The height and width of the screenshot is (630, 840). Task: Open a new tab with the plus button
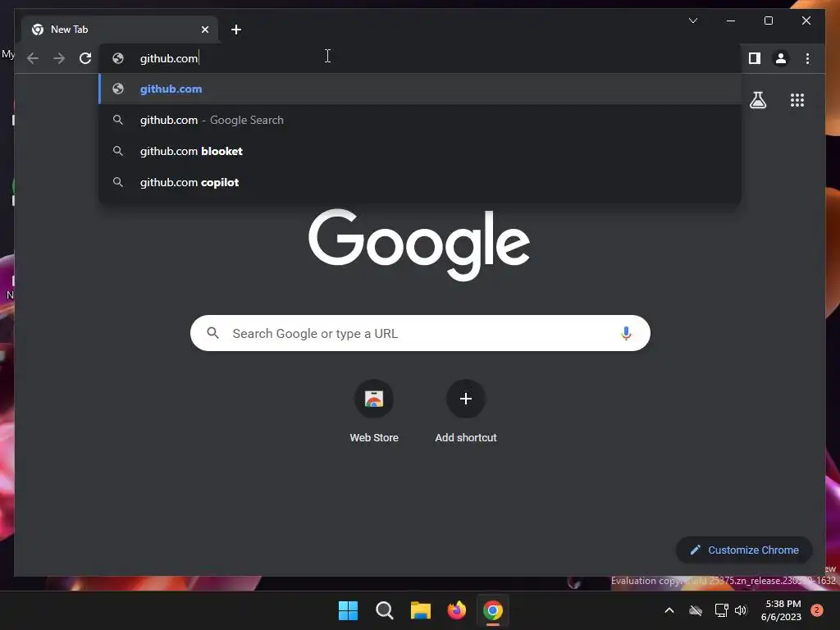236,30
